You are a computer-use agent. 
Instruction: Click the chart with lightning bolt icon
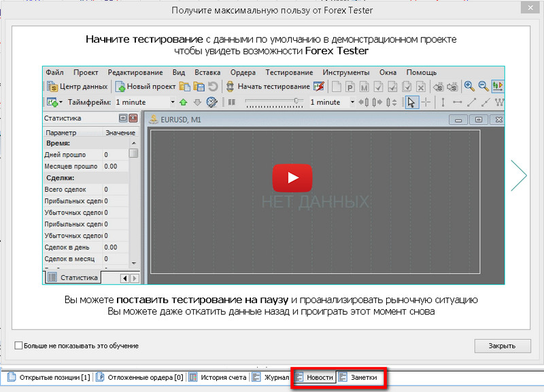tap(319, 86)
